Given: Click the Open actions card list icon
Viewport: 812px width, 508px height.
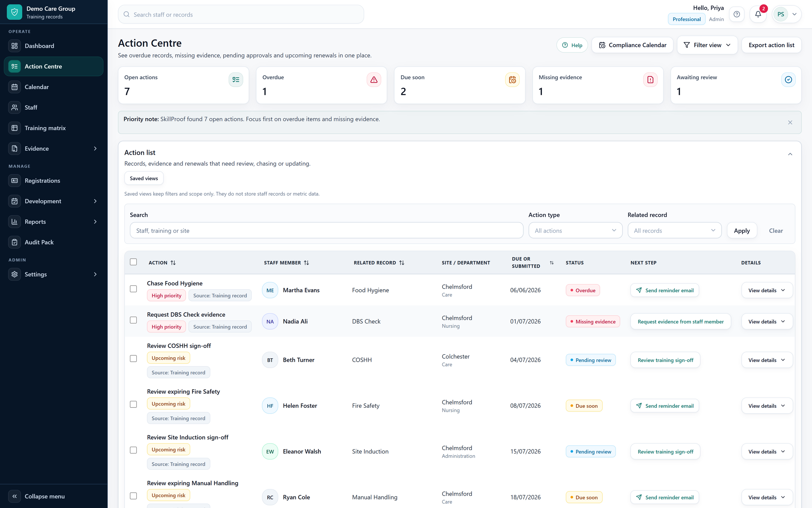Looking at the screenshot, I should pyautogui.click(x=236, y=80).
